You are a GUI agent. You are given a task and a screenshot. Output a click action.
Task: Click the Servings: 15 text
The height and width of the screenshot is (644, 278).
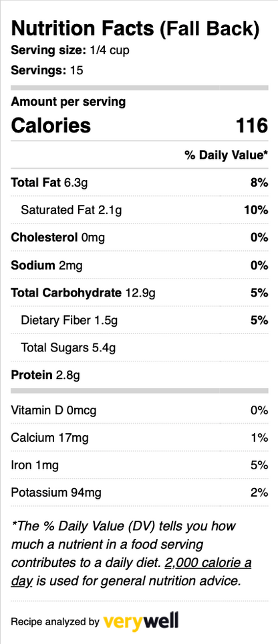coord(47,70)
